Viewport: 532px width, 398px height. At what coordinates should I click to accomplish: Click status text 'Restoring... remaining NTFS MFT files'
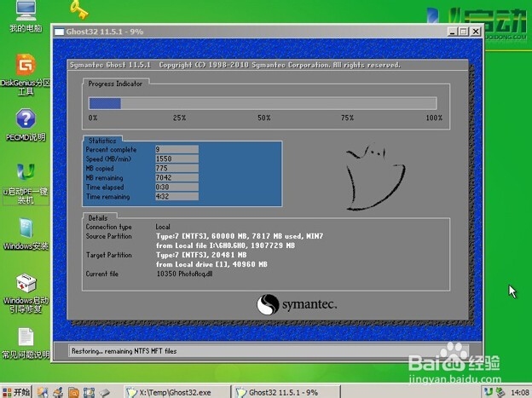(124, 351)
